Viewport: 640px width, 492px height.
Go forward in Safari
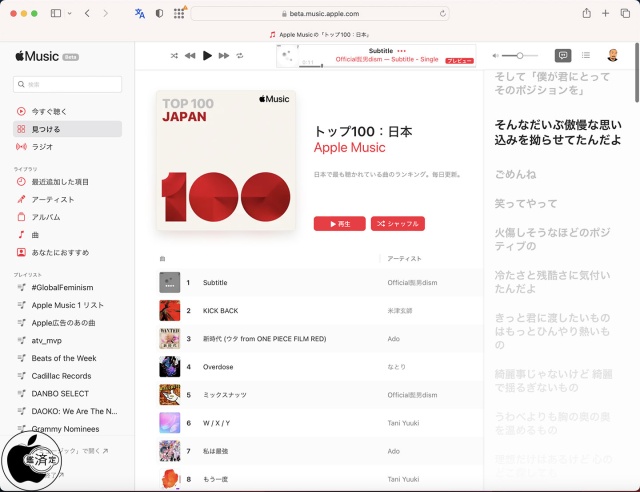pos(106,13)
